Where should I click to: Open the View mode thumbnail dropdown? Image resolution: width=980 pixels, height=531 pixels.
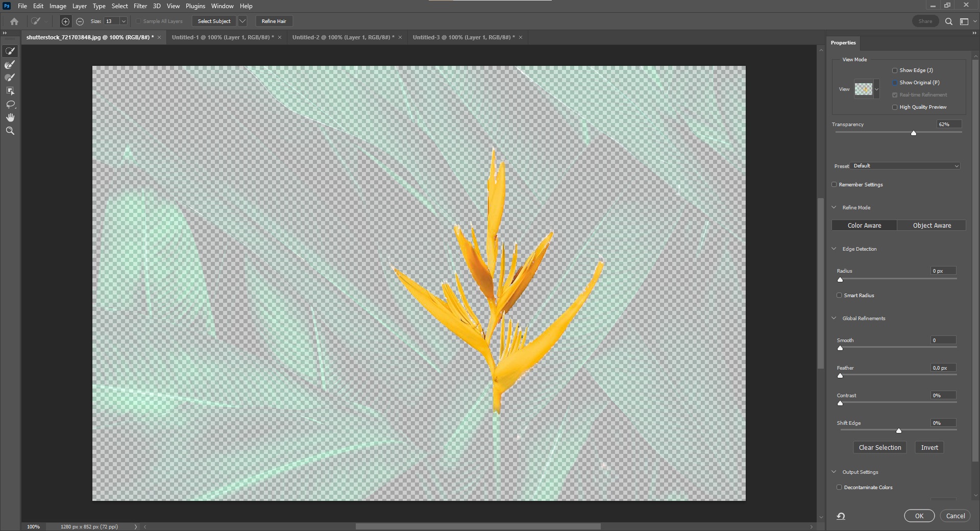click(x=876, y=89)
